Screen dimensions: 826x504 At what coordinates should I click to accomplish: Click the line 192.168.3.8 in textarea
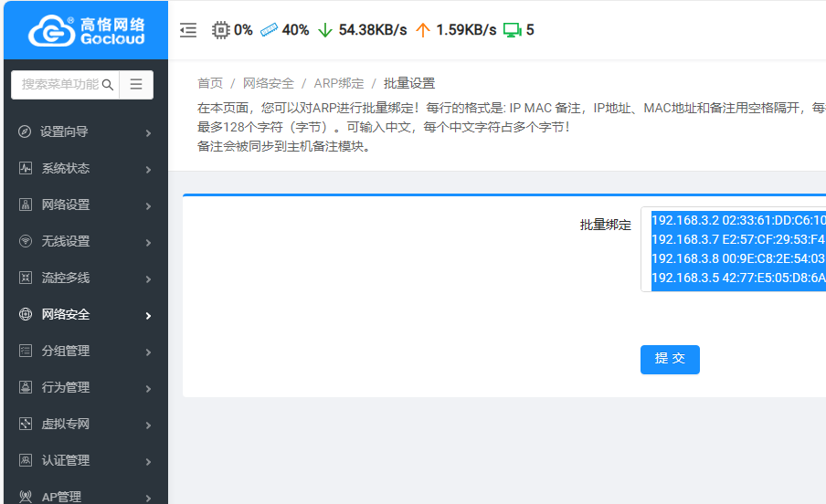(738, 258)
